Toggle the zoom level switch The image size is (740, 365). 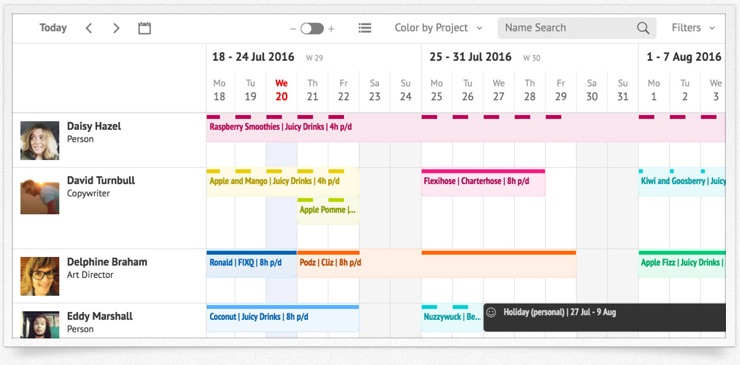312,29
